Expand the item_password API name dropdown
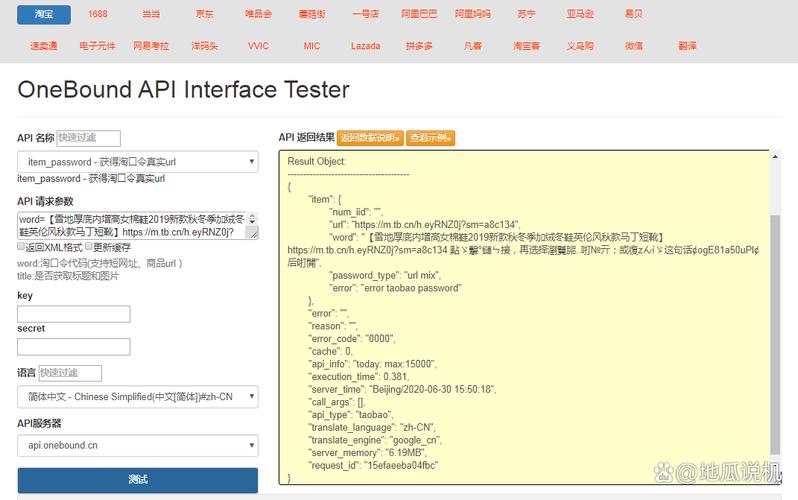Viewport: 798px width, 500px height. tap(137, 162)
